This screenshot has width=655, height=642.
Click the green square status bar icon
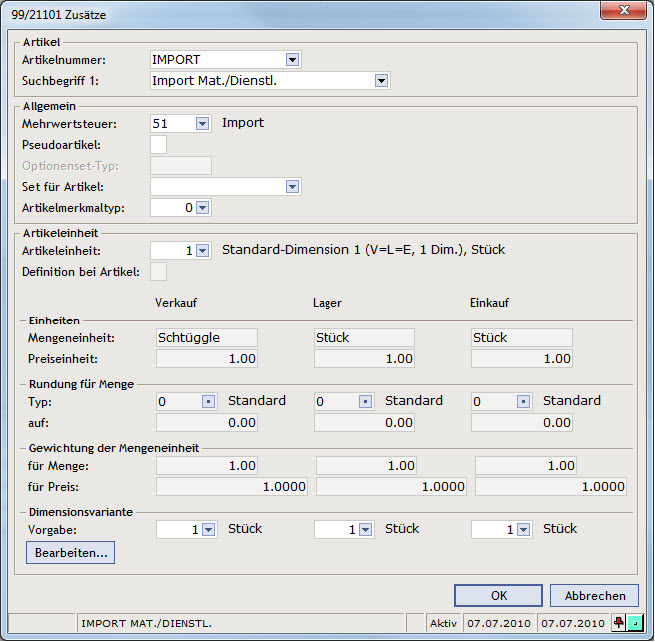tap(635, 623)
